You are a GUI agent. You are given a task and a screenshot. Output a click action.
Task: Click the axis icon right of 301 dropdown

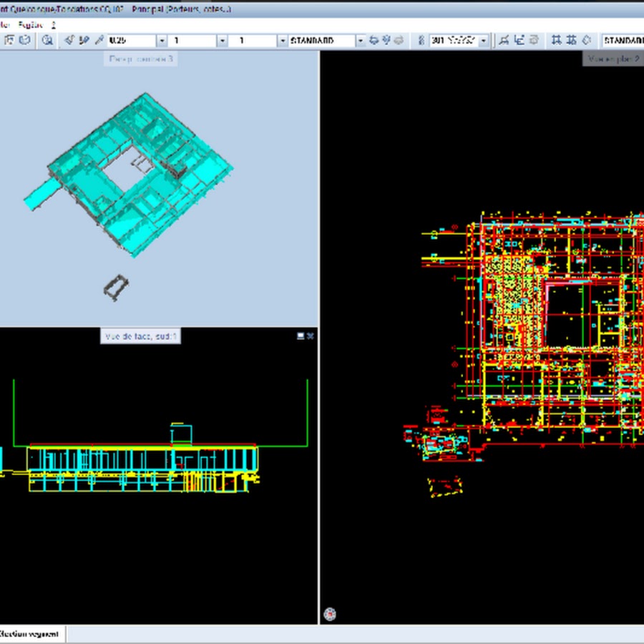click(519, 41)
